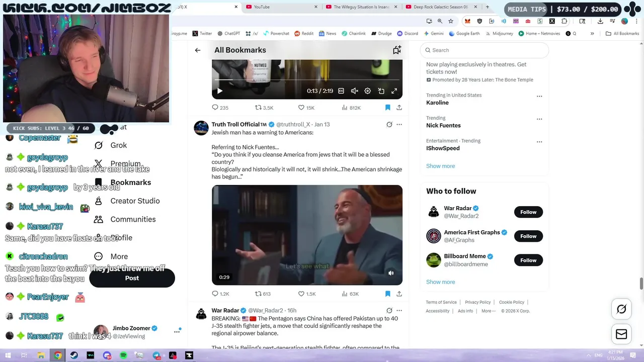Repost the post with 613 reposts
The width and height of the screenshot is (644, 362).
(x=263, y=294)
